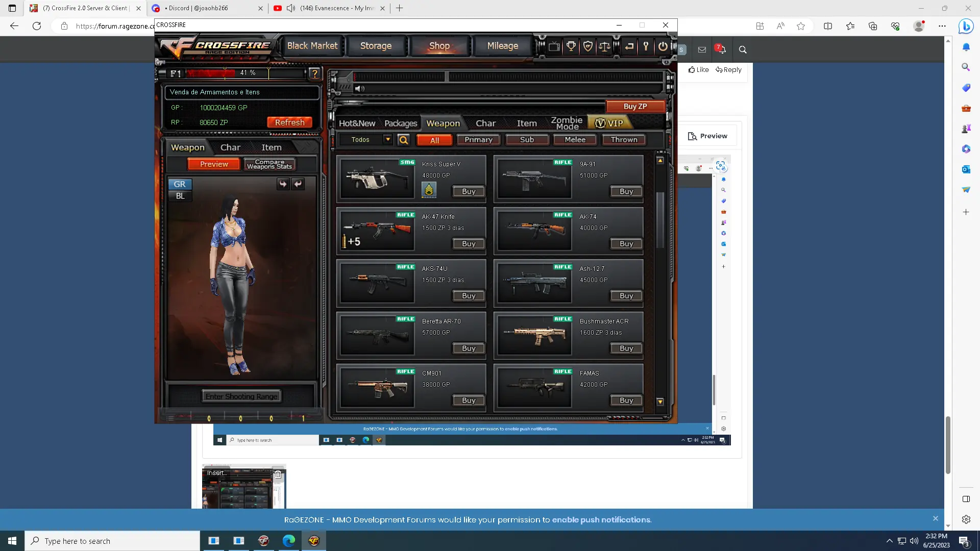
Task: Filter weapons by Primary
Action: pyautogui.click(x=478, y=140)
